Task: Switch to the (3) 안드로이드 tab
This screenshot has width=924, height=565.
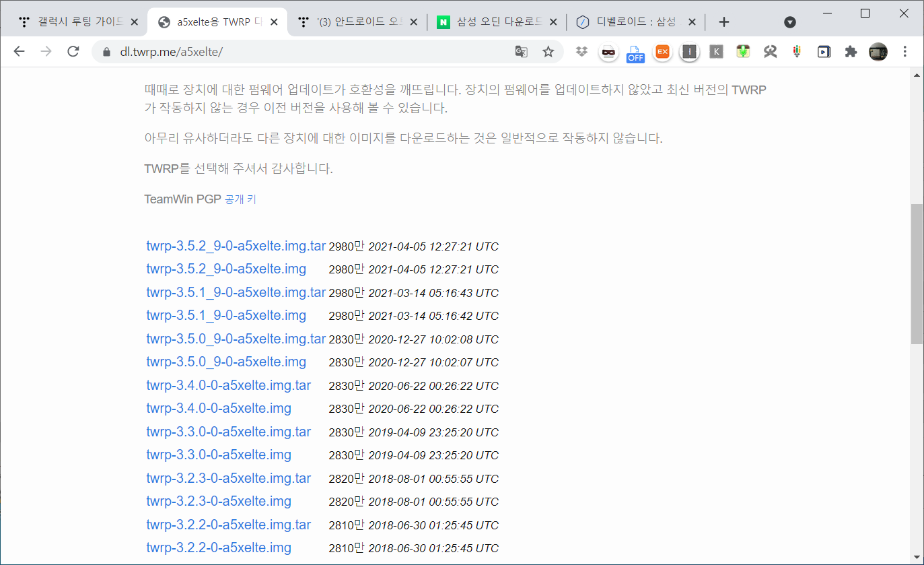Action: point(357,22)
